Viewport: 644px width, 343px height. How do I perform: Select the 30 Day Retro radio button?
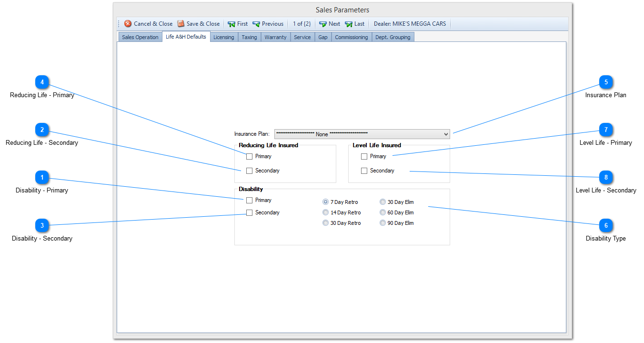pos(326,223)
